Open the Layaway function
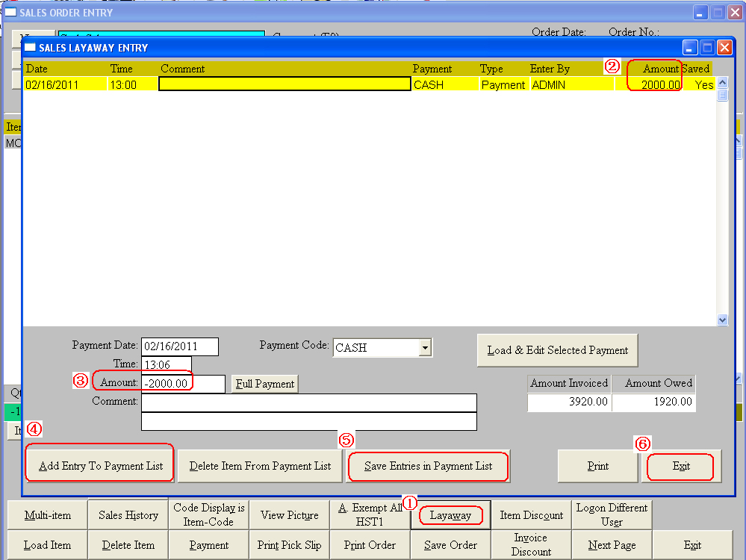Screen dimensions: 746x560 [x=450, y=515]
